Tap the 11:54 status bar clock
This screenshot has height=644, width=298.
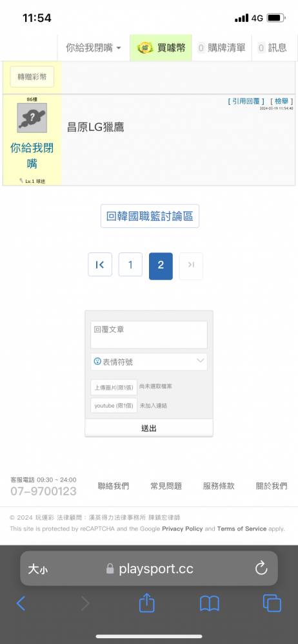pyautogui.click(x=37, y=18)
